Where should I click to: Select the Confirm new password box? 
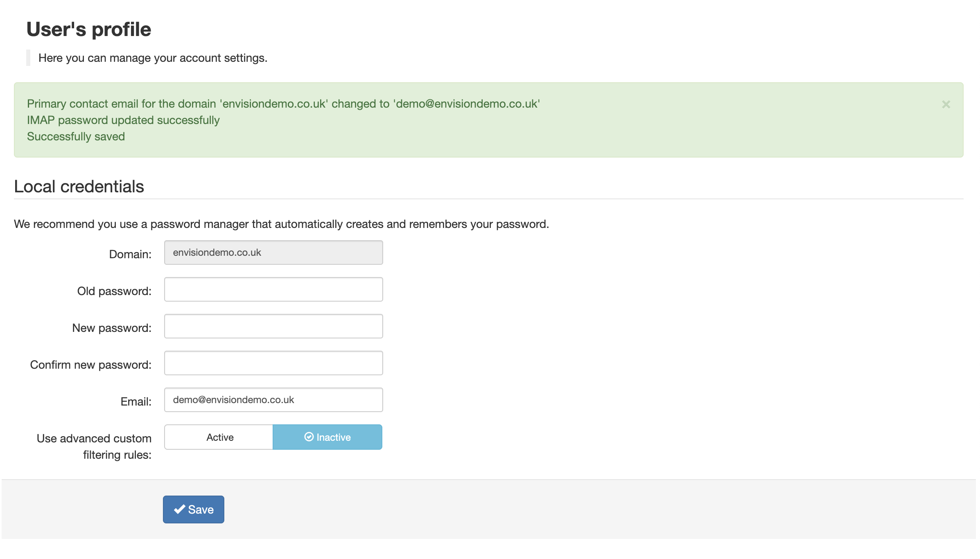(273, 363)
